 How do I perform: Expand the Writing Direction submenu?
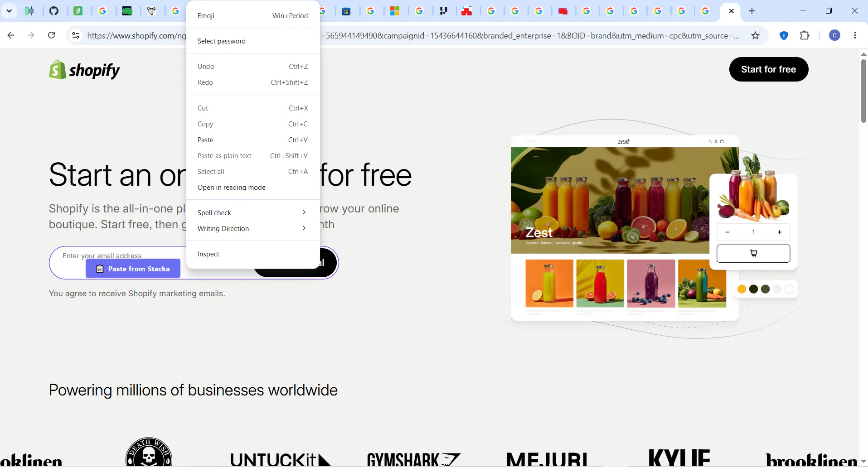pyautogui.click(x=253, y=229)
